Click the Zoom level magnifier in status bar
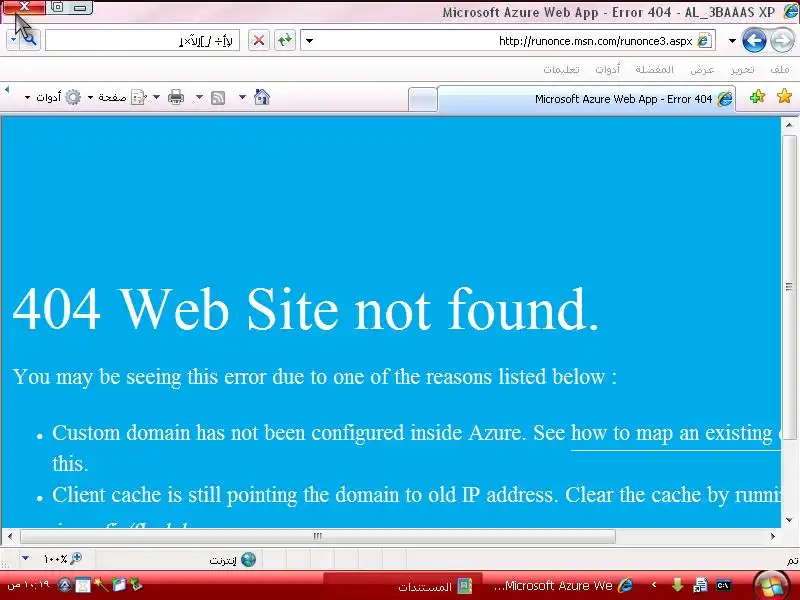 click(76, 559)
